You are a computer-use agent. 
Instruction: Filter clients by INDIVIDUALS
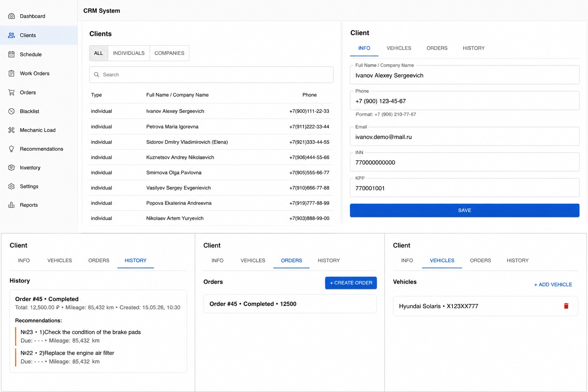coord(129,53)
